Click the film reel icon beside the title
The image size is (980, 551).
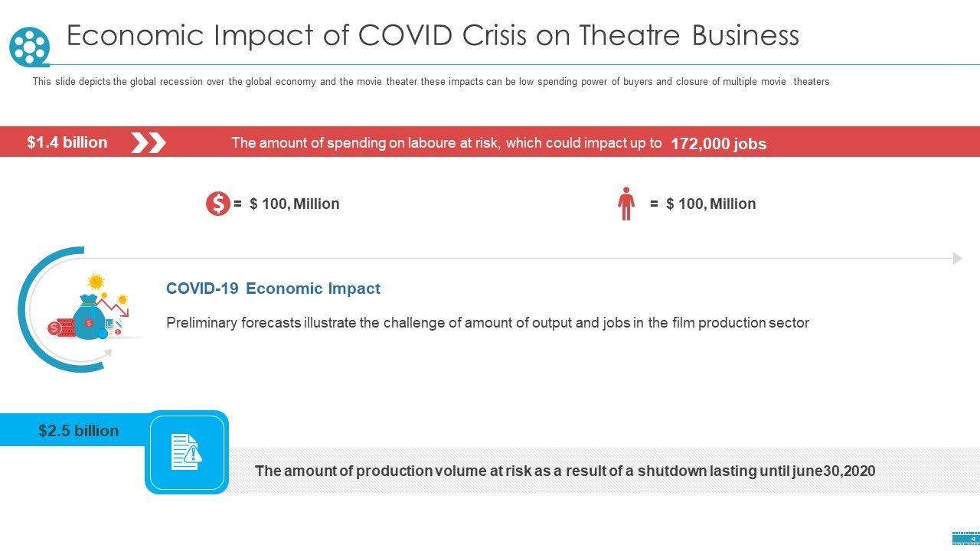pyautogui.click(x=29, y=47)
